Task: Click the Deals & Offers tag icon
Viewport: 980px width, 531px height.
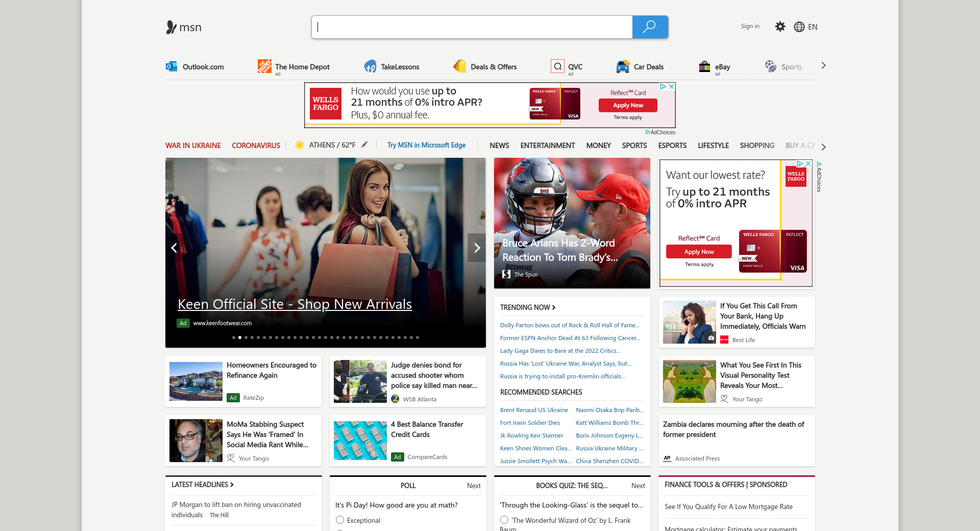Action: [459, 66]
